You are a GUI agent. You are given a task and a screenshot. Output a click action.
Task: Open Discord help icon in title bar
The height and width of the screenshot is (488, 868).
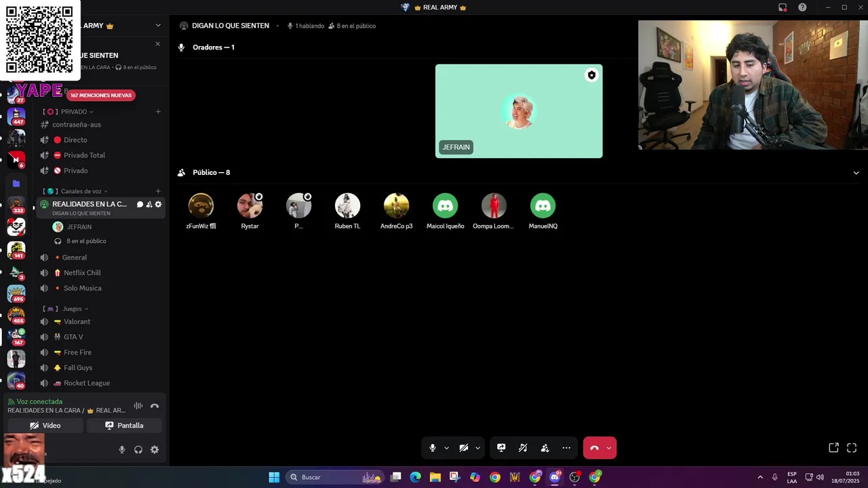(802, 7)
